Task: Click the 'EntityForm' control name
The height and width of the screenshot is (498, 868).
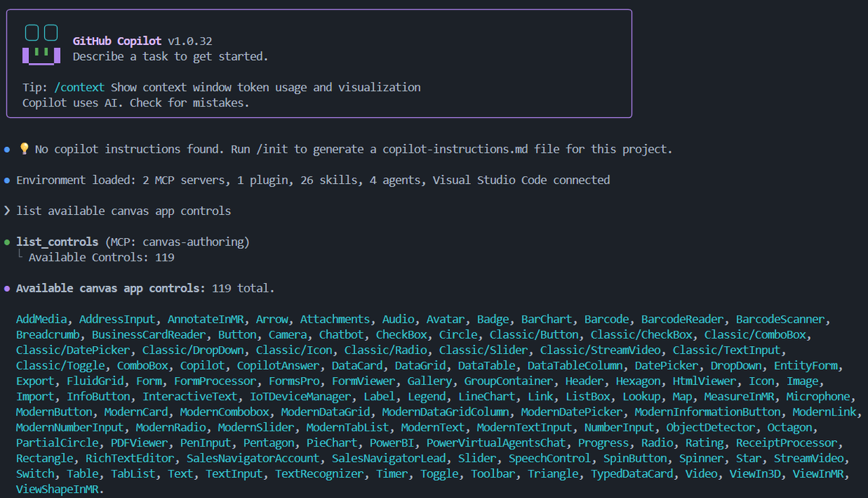Action: point(806,366)
